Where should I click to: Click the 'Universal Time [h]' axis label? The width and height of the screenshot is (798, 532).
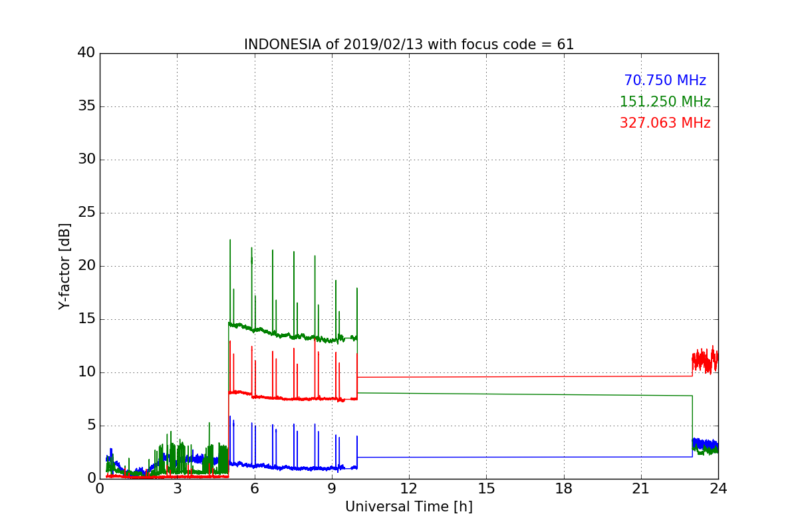point(409,507)
